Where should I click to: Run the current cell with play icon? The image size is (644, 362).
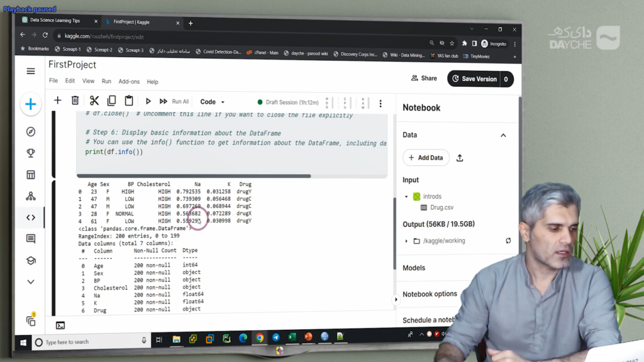coord(148,101)
